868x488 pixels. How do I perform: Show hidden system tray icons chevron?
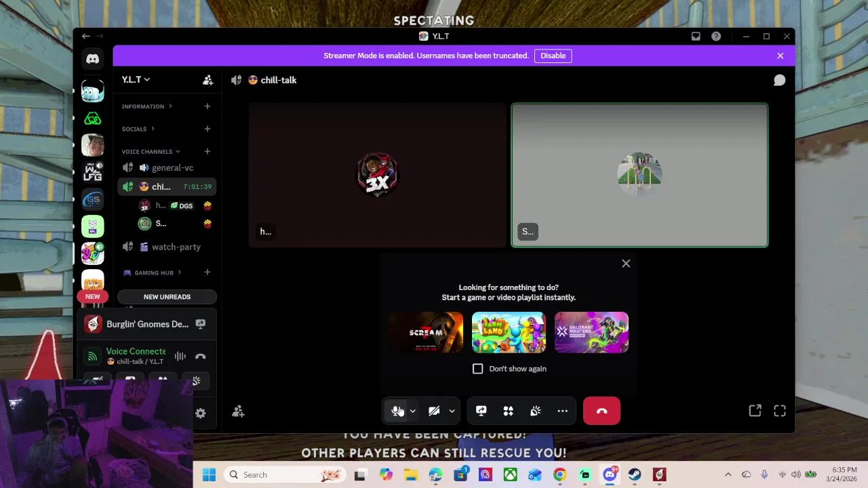(x=728, y=474)
